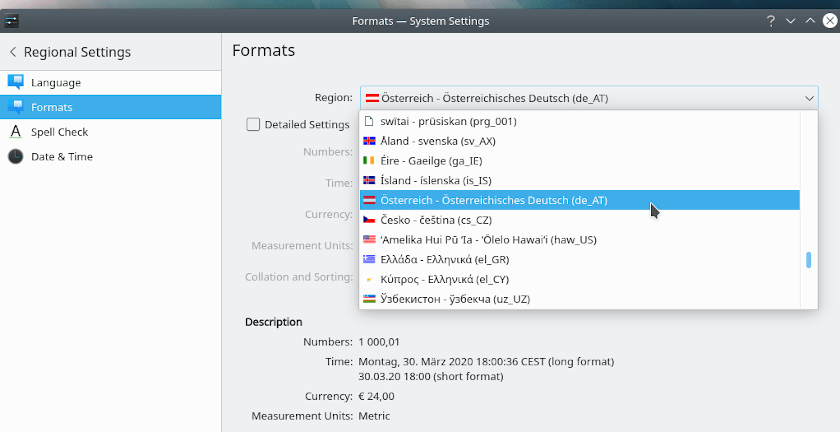840x432 pixels.
Task: Click the question mark help button
Action: tap(770, 21)
